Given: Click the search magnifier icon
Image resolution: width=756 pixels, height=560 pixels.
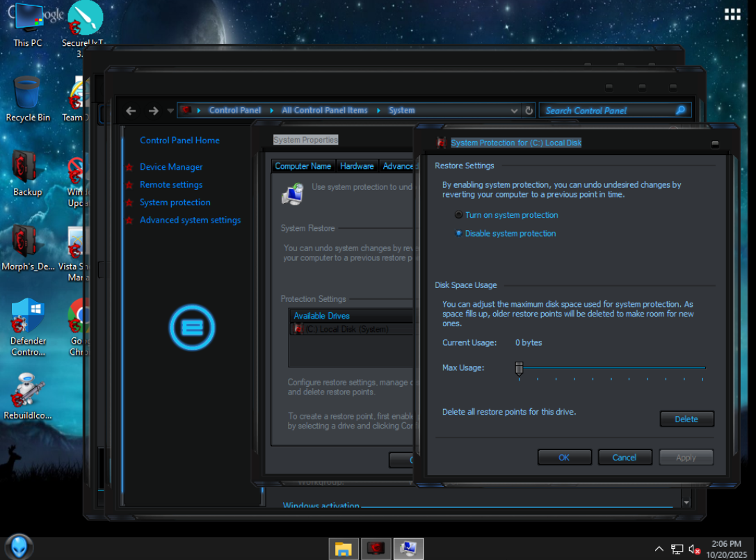Looking at the screenshot, I should 680,111.
